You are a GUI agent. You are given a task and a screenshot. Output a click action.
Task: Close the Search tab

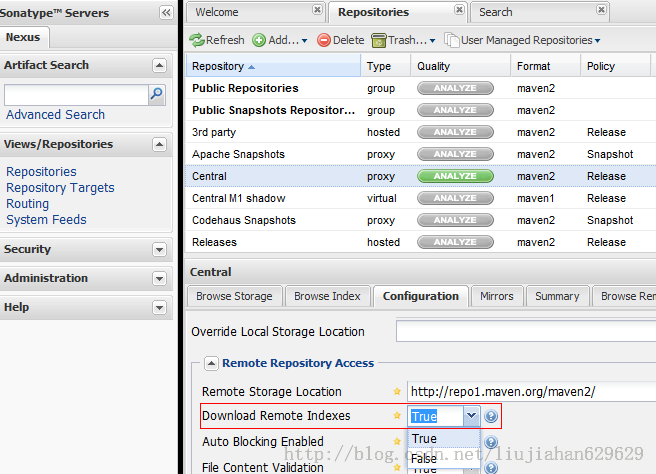[x=601, y=10]
